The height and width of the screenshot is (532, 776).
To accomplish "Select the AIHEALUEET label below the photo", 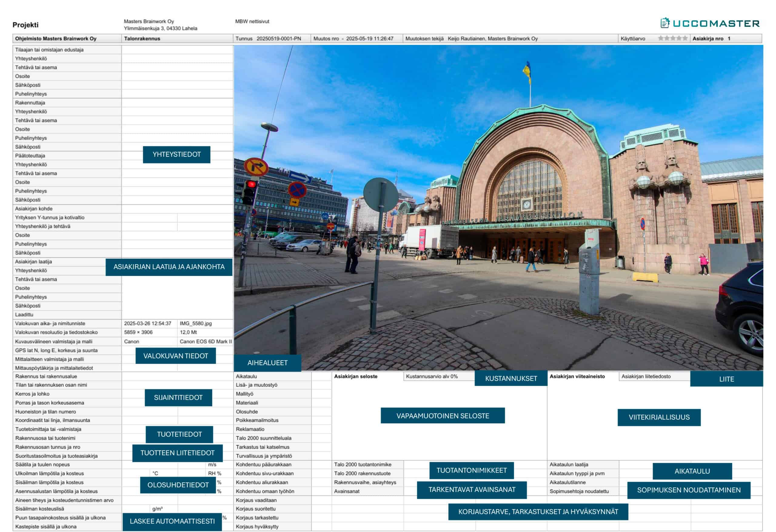I will (x=267, y=363).
